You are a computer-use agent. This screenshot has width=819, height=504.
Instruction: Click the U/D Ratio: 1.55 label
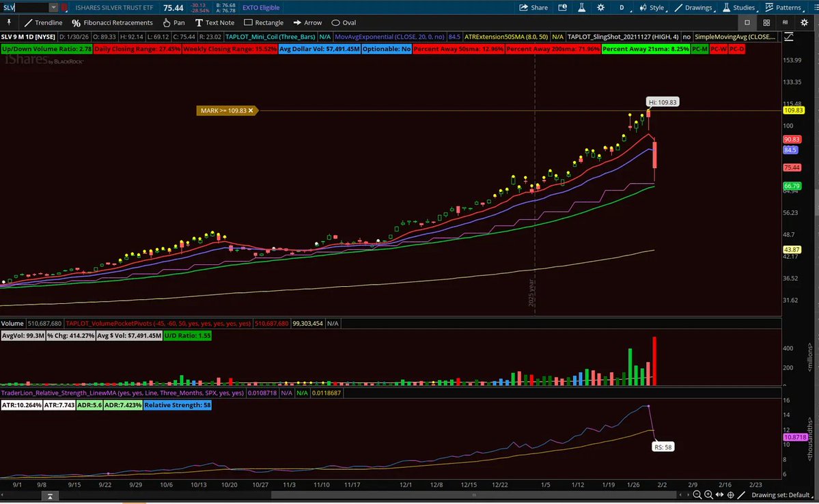click(x=188, y=335)
